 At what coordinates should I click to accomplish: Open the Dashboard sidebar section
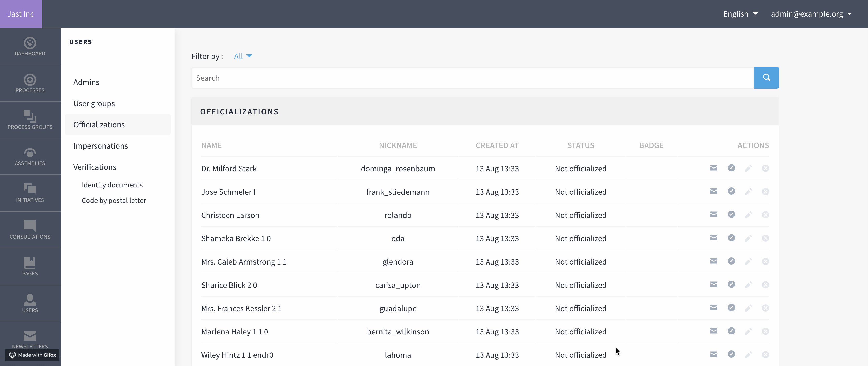click(30, 47)
